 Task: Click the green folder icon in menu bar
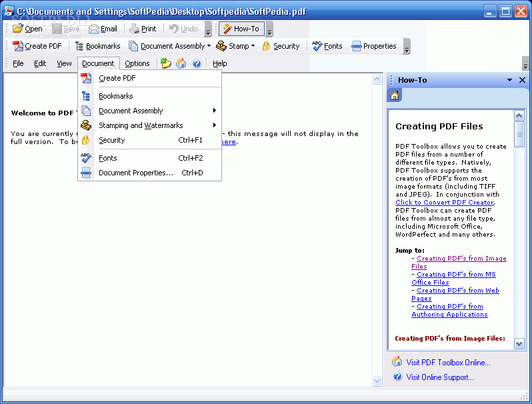[x=165, y=63]
